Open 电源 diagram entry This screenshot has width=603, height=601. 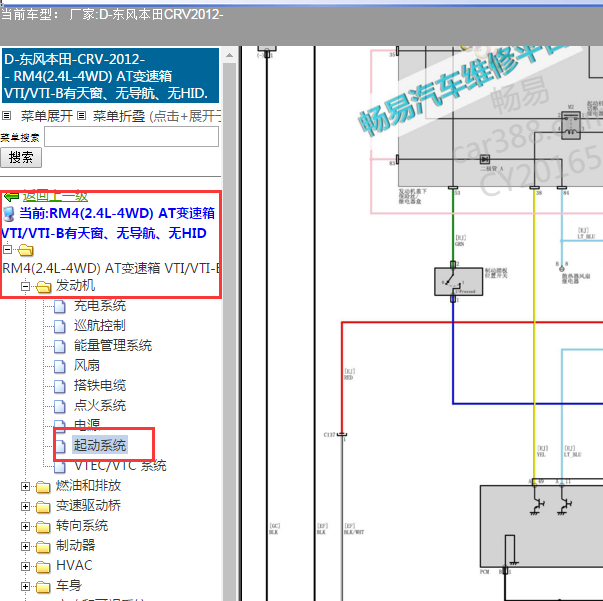[87, 425]
